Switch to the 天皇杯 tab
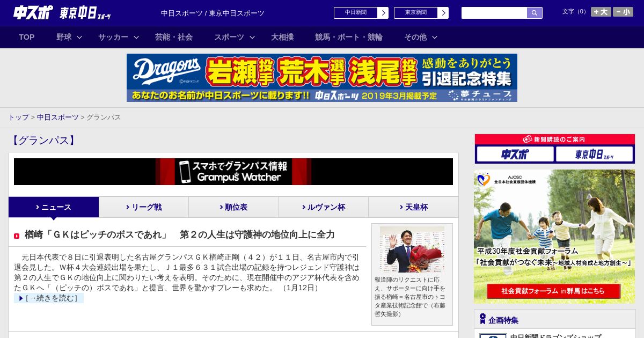The image size is (644, 338). 413,207
